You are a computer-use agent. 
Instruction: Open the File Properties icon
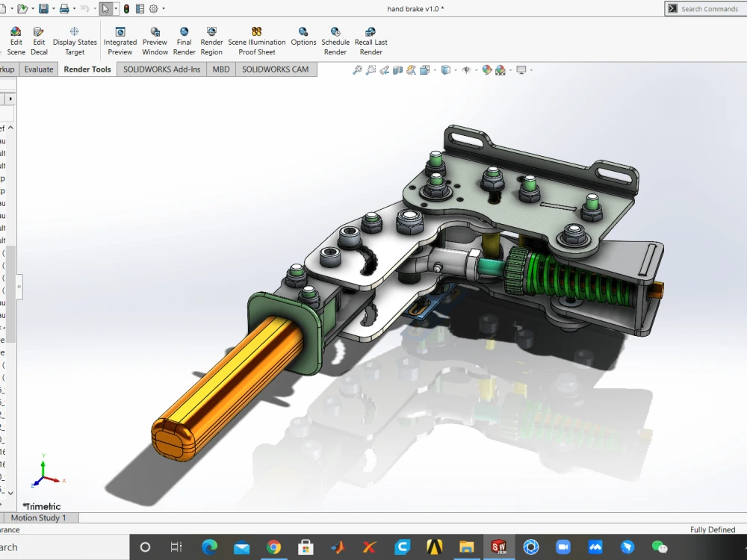click(x=140, y=8)
